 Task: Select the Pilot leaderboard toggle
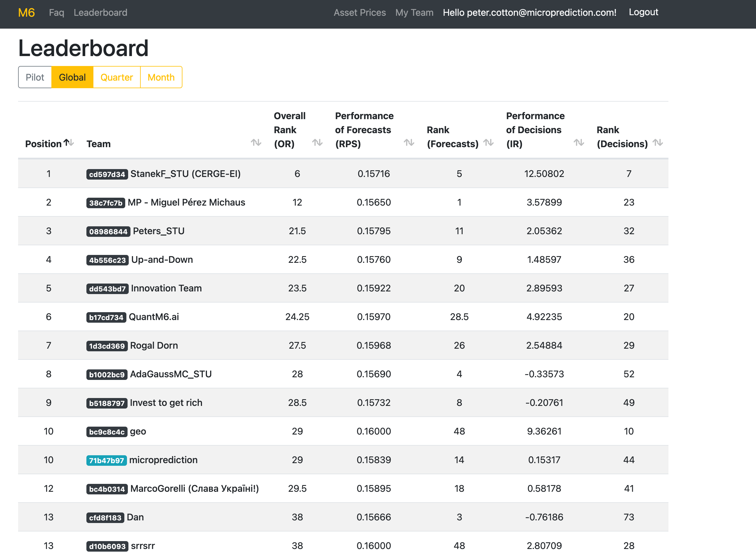tap(35, 77)
